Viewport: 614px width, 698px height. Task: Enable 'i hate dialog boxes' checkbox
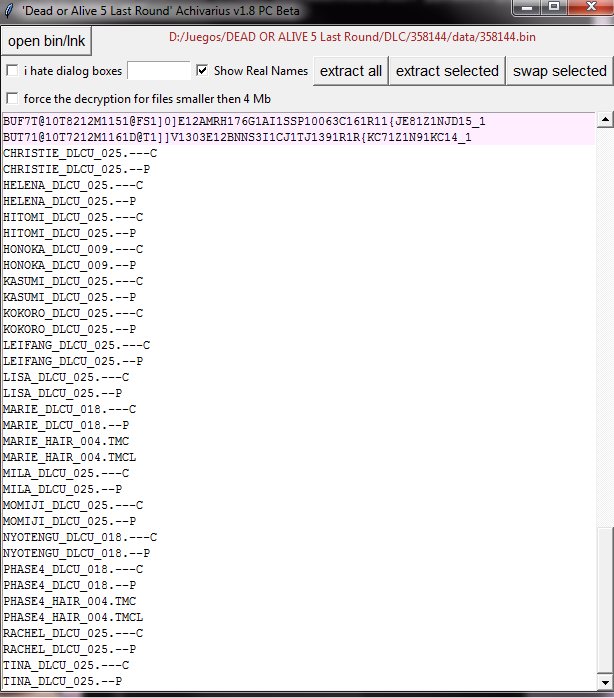click(12, 70)
